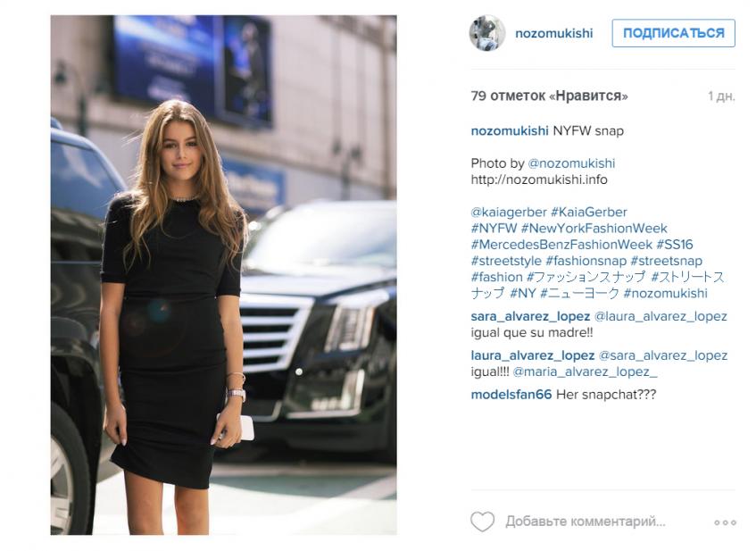756x551 pixels.
Task: Open nozomukishi profile avatar picture
Action: (487, 33)
